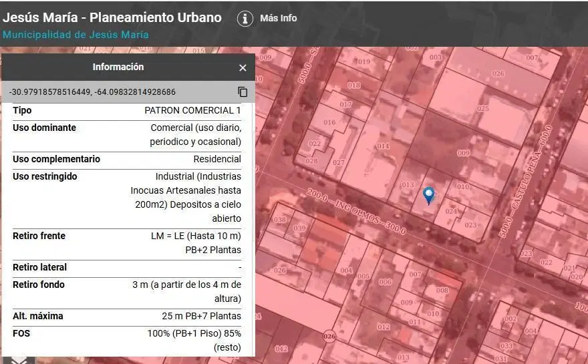Image resolution: width=588 pixels, height=364 pixels.
Task: Click the Retiro lateral label
Action: (39, 267)
